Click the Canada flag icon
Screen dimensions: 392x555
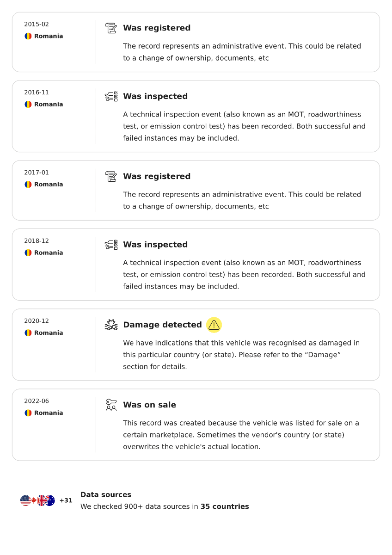tap(34, 500)
